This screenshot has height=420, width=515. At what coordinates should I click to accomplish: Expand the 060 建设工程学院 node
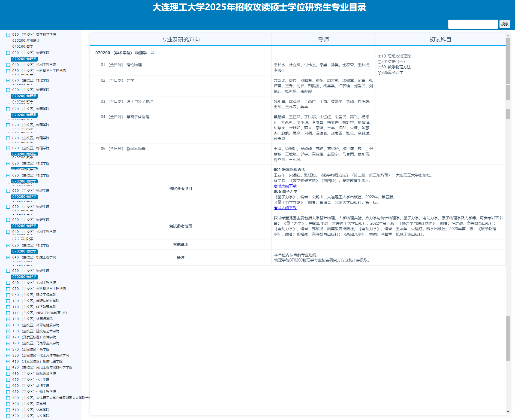coord(8,295)
